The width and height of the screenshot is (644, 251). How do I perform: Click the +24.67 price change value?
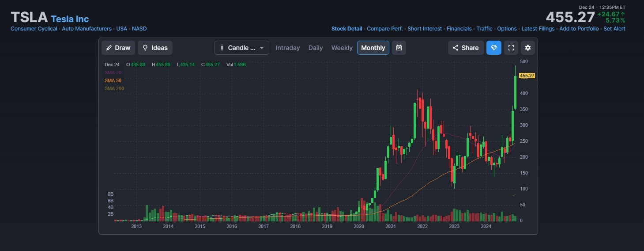click(x=611, y=14)
